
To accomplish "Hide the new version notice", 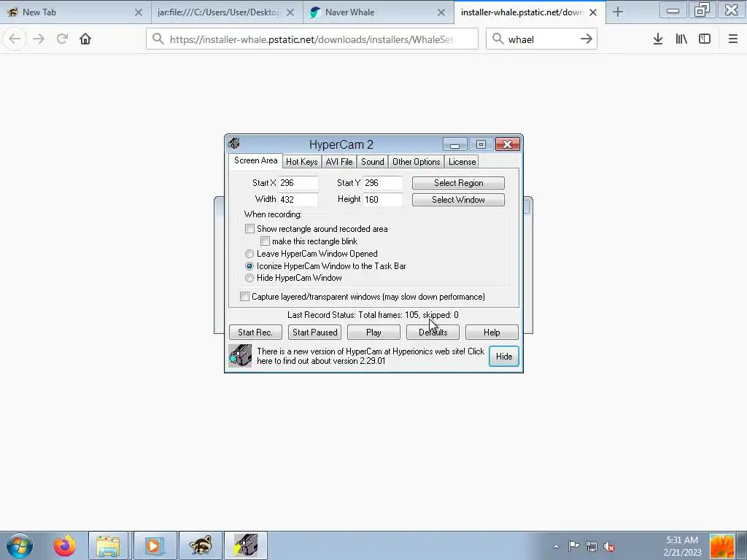I will [x=504, y=356].
